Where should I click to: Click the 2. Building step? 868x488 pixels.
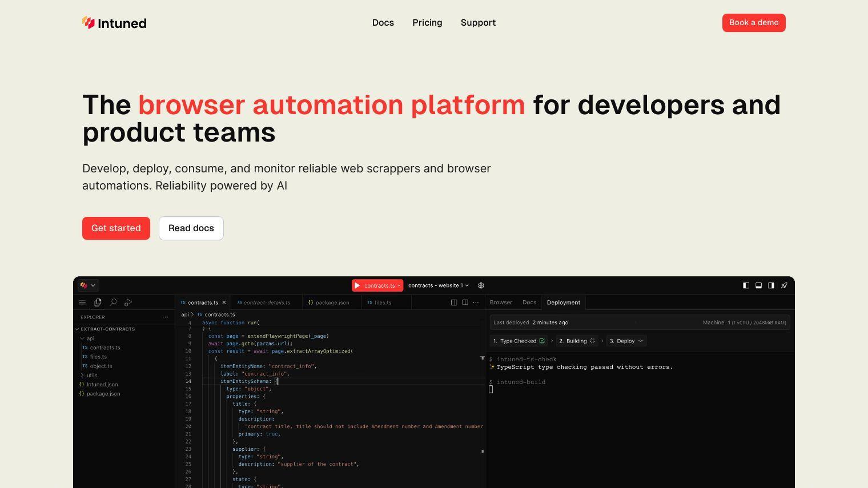pyautogui.click(x=577, y=341)
